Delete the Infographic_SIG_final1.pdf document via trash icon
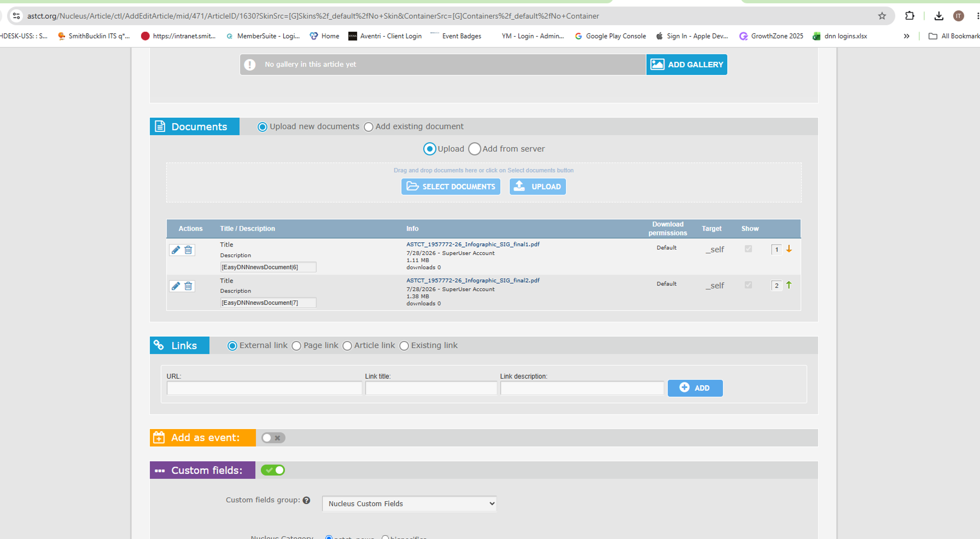The height and width of the screenshot is (539, 980). coord(188,250)
